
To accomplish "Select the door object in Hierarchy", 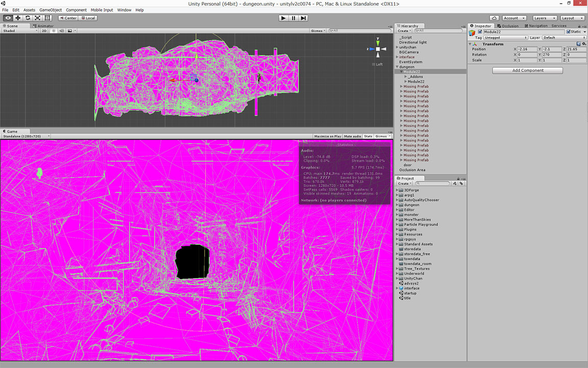I will pyautogui.click(x=408, y=165).
